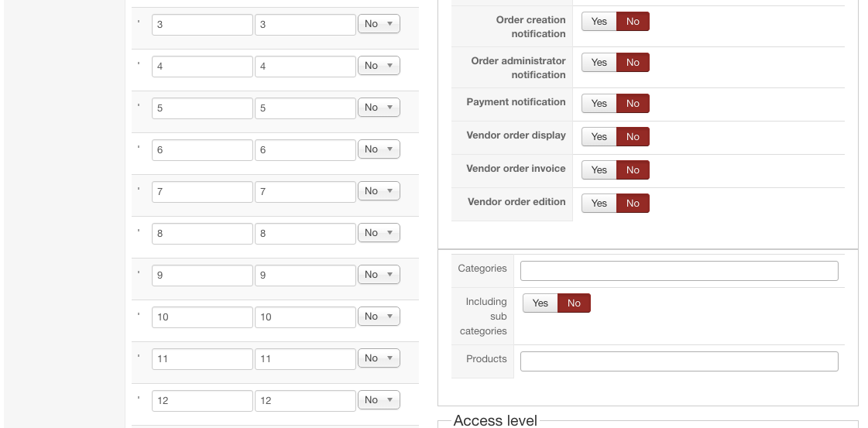Screen dimensions: 868x428
Task: Expand the No dropdown in row 6
Action: (379, 149)
